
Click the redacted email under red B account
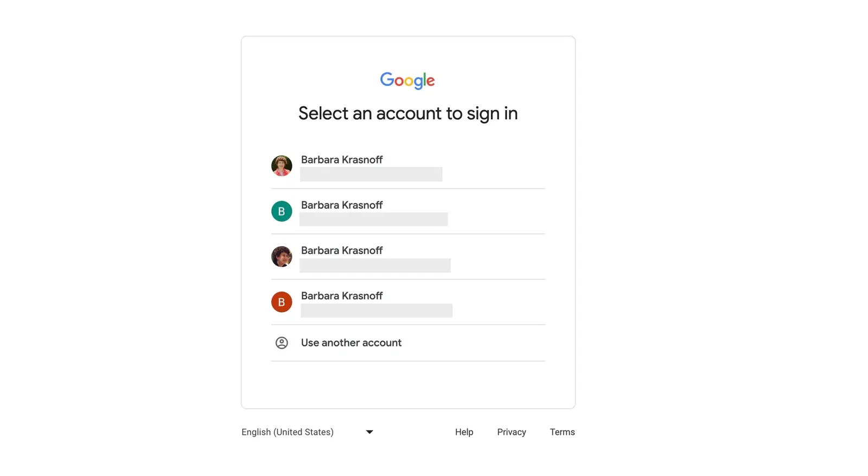376,311
